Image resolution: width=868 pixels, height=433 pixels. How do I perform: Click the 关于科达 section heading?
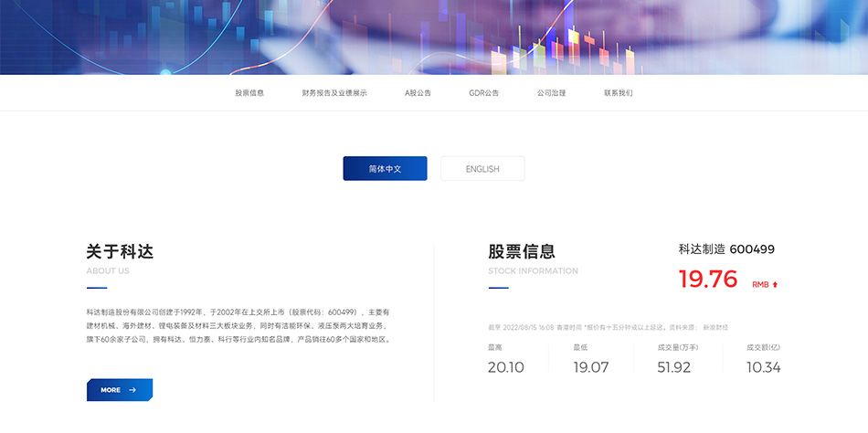[x=120, y=251]
